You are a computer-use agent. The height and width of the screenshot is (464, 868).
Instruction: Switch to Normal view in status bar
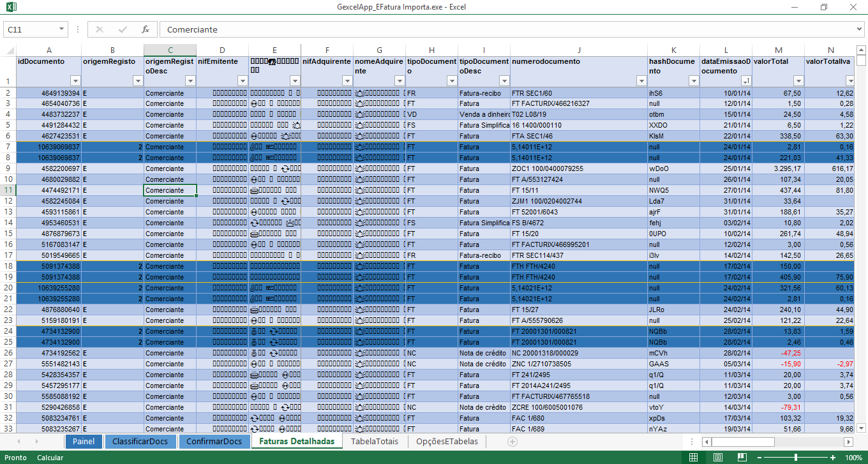coord(694,458)
